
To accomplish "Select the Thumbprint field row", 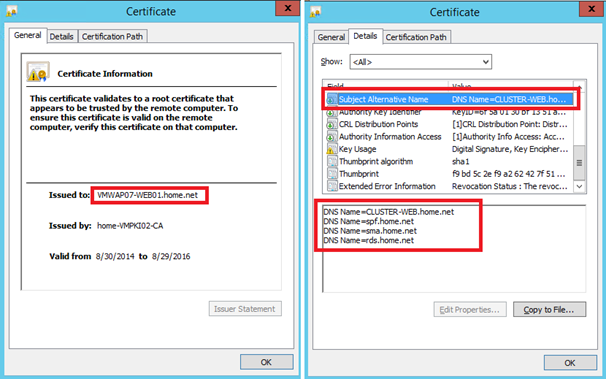I will (449, 173).
